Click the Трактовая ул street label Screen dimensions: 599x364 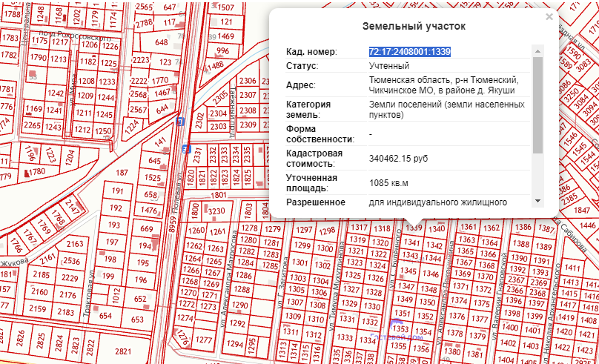click(x=89, y=294)
